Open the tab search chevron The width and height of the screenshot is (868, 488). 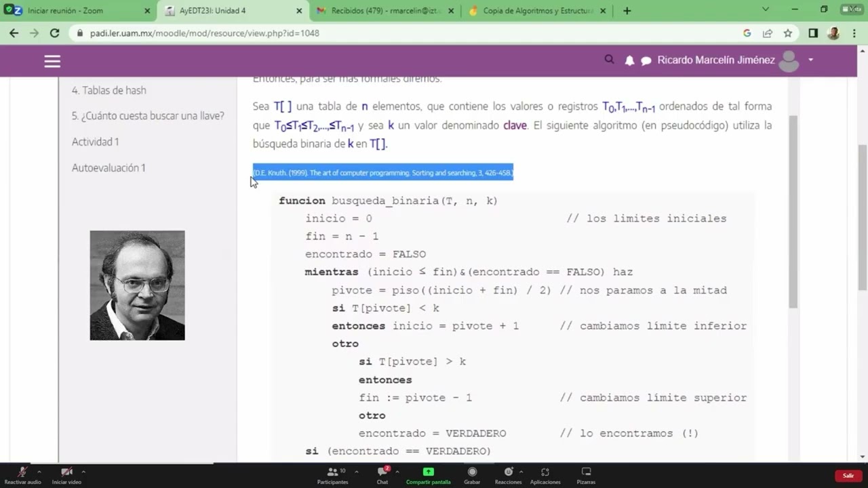(766, 10)
